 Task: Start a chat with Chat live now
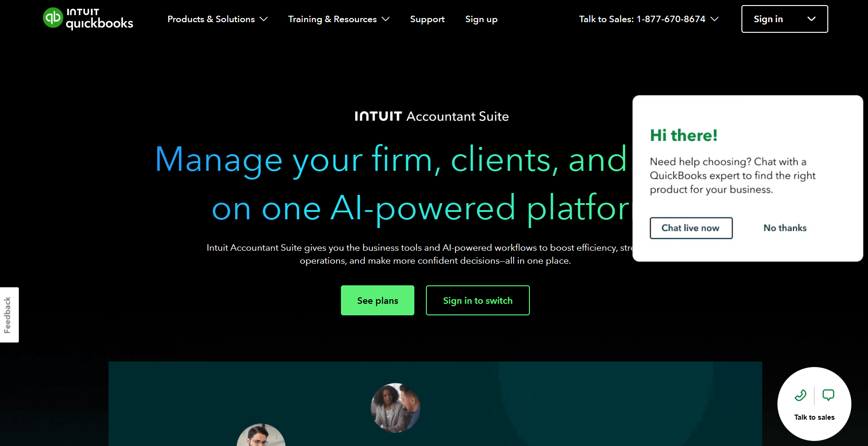(691, 228)
